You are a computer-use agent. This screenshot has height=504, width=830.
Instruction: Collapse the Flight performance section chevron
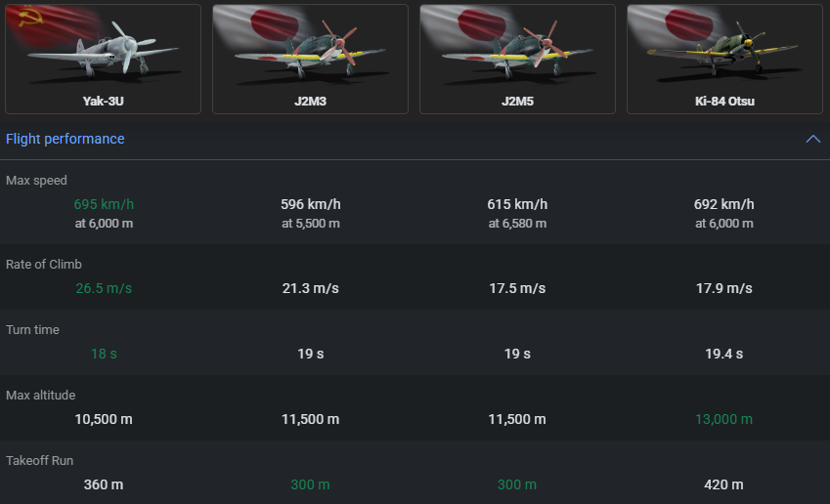point(813,139)
